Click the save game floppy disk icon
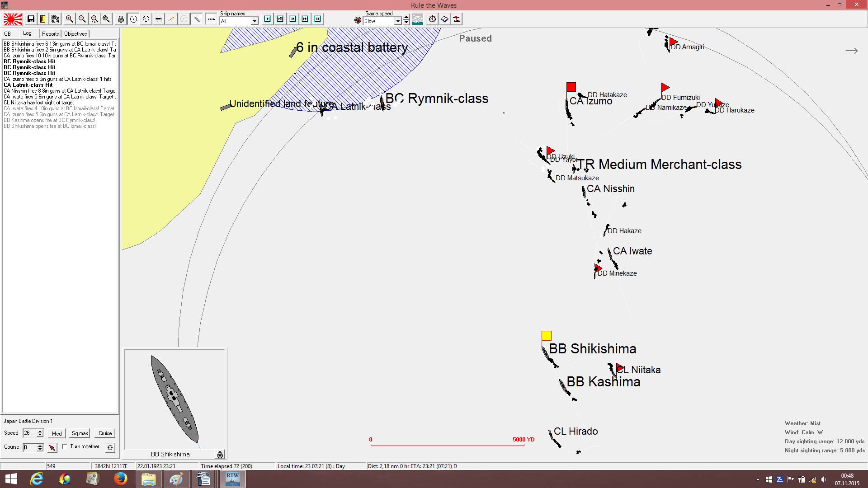Screen dimensions: 868x488 click(x=31, y=19)
